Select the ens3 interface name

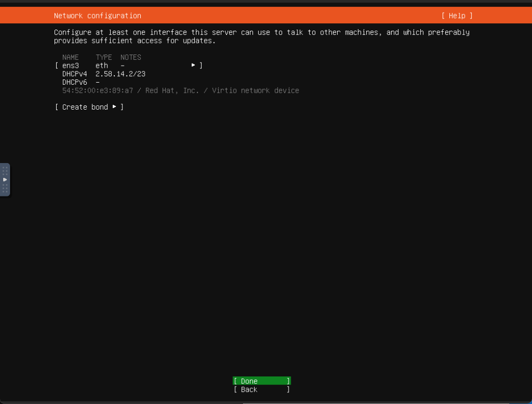70,66
